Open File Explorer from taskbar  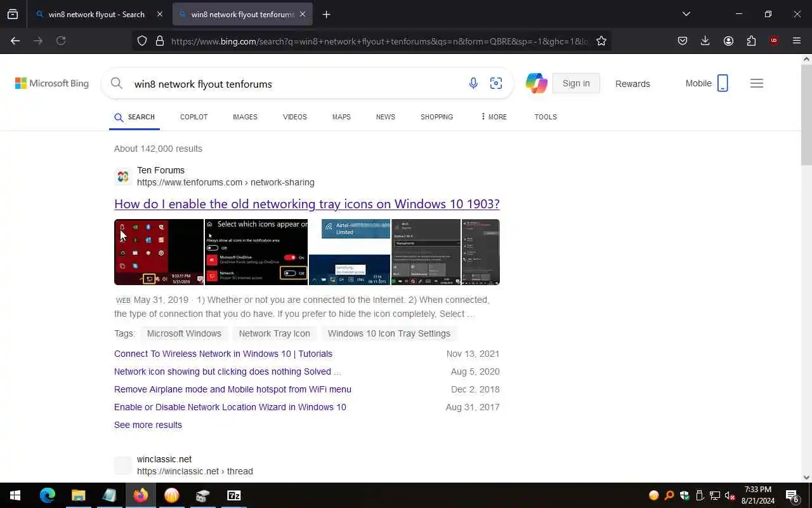78,495
